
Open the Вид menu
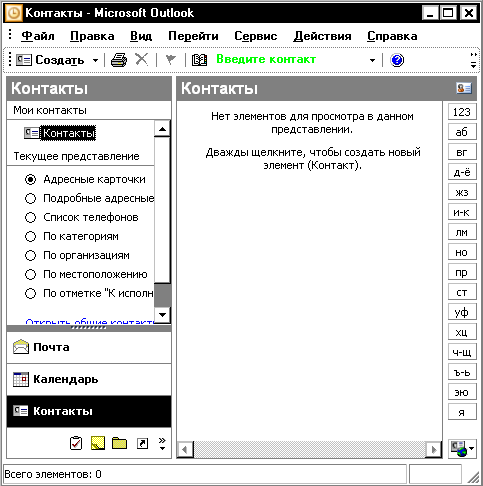[141, 36]
